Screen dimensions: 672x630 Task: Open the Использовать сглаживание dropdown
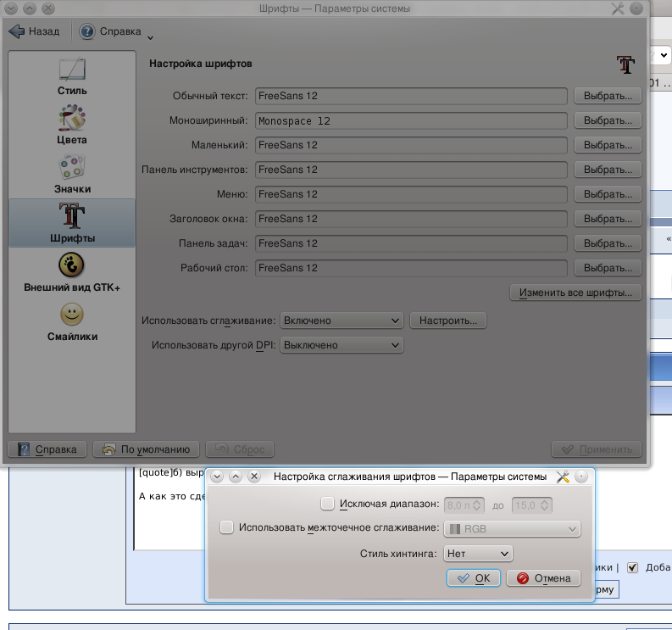[342, 321]
